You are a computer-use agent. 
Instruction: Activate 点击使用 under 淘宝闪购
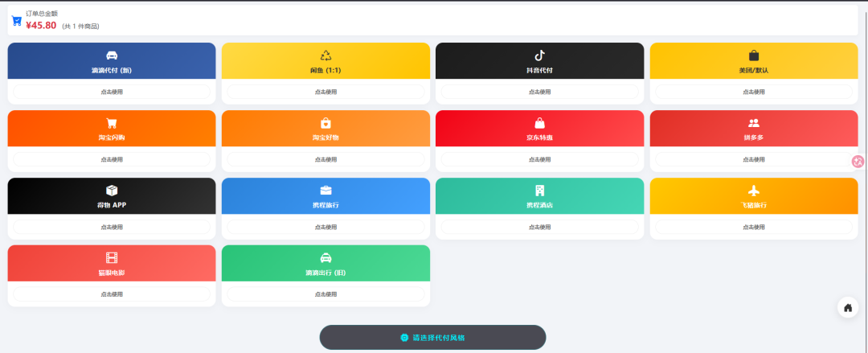click(x=112, y=159)
